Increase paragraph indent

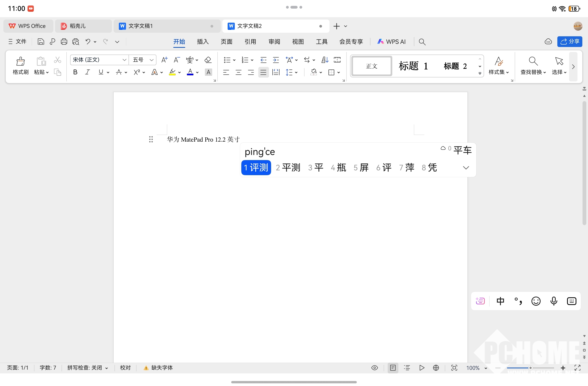coord(276,60)
